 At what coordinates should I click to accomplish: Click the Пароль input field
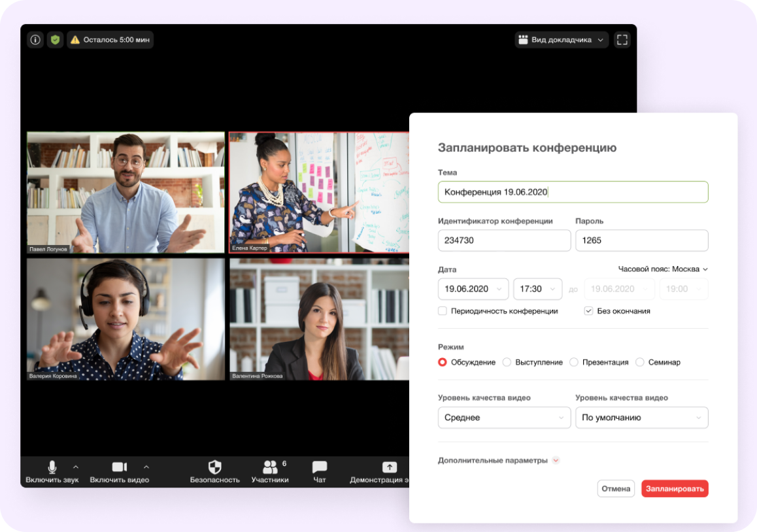coord(641,241)
